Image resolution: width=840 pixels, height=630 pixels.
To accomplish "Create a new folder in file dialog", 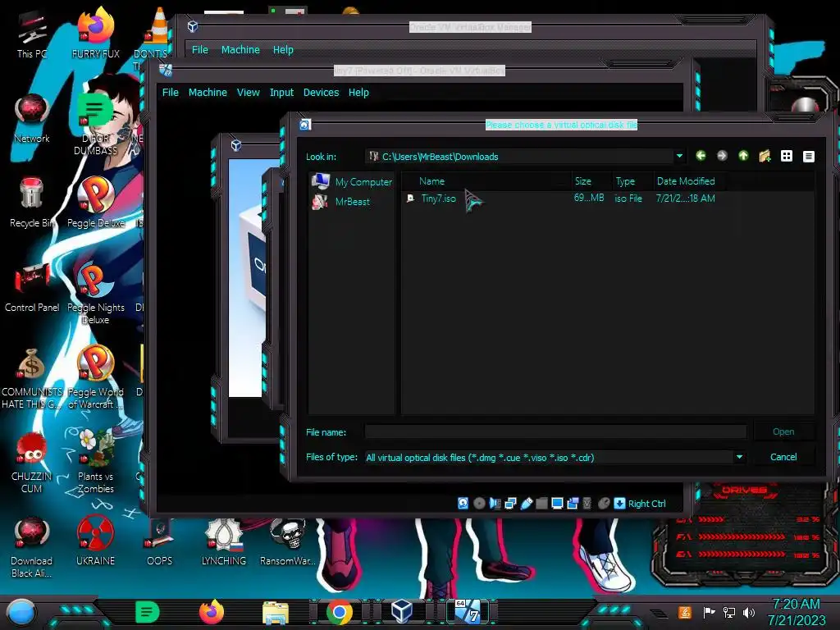I will [x=765, y=156].
